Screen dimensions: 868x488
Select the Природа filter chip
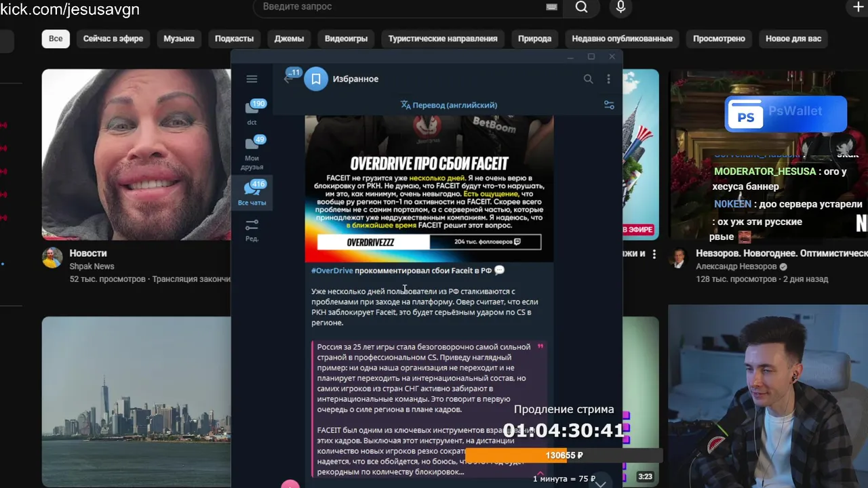[x=534, y=39]
